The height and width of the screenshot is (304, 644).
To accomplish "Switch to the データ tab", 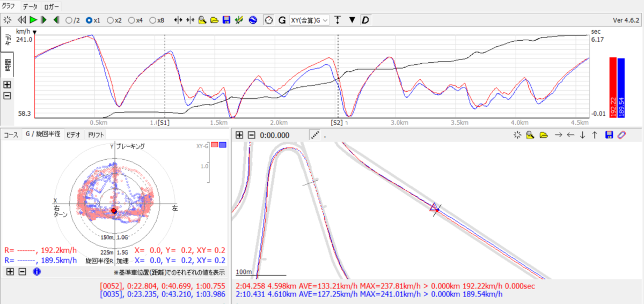I will [30, 6].
